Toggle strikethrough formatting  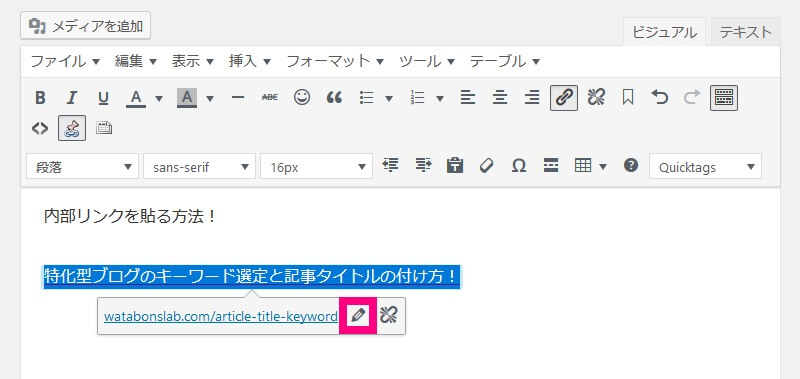tap(269, 97)
